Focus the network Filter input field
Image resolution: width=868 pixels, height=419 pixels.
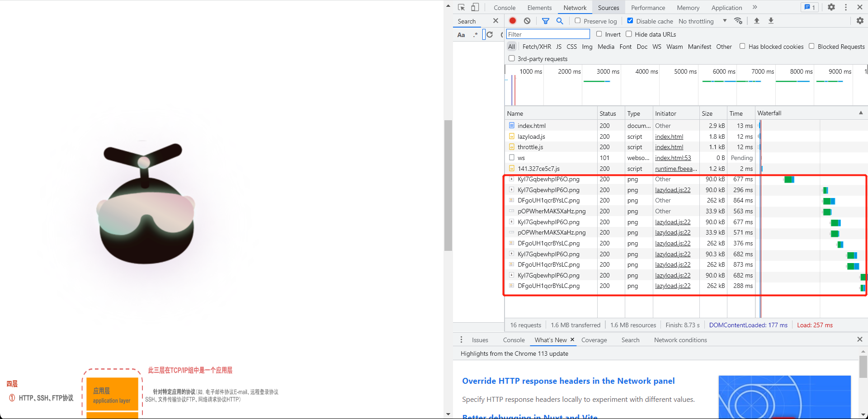[x=548, y=34]
